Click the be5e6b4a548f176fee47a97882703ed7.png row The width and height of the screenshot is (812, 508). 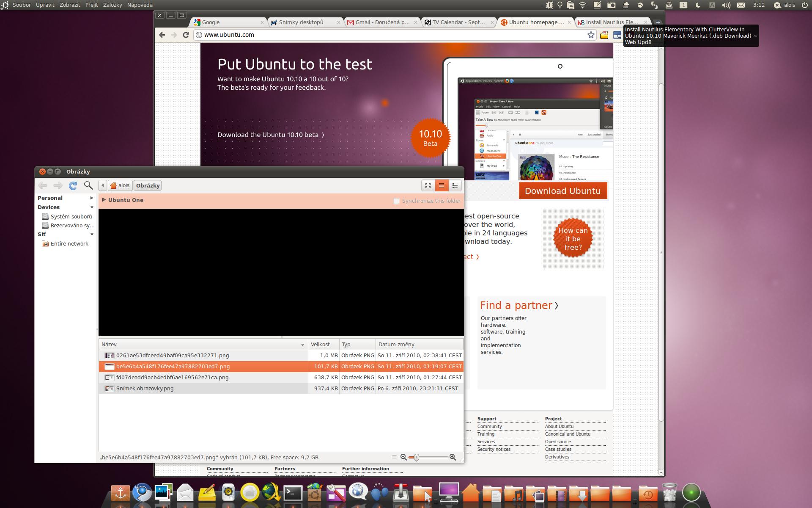pyautogui.click(x=281, y=367)
